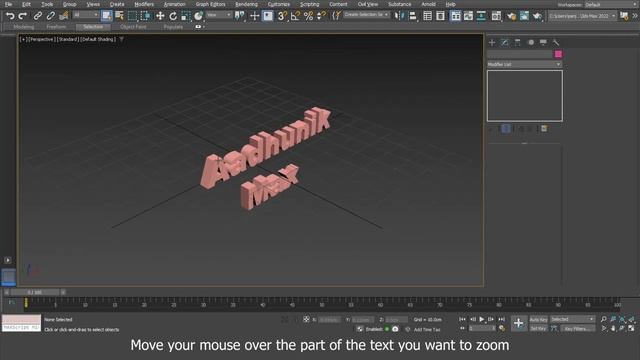The height and width of the screenshot is (360, 640).
Task: Click the object color pink swatch
Action: click(558, 54)
